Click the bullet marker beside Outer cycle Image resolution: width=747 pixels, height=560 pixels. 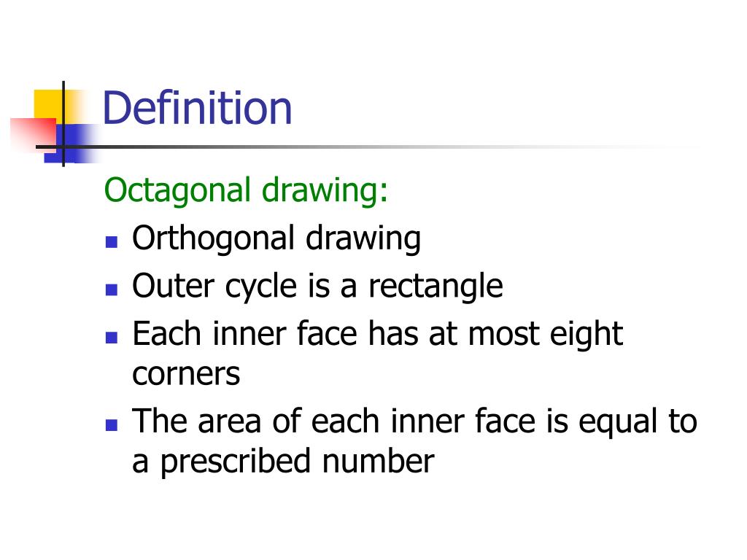click(x=112, y=289)
